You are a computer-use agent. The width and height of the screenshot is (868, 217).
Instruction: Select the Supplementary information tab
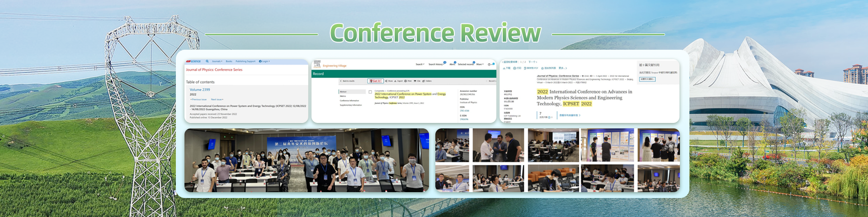pos(351,105)
